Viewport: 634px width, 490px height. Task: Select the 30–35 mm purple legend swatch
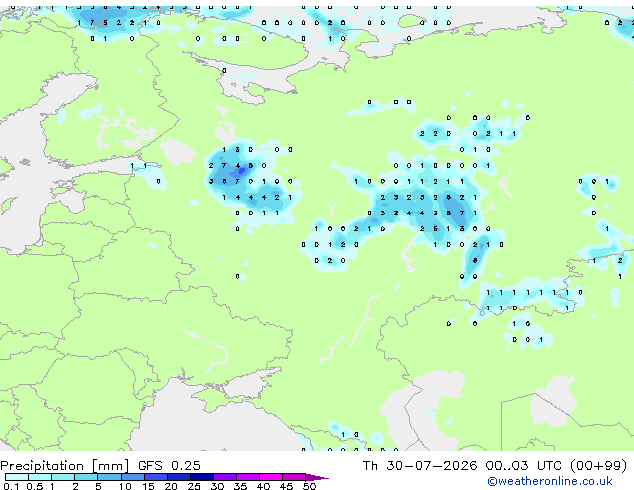pyautogui.click(x=225, y=477)
